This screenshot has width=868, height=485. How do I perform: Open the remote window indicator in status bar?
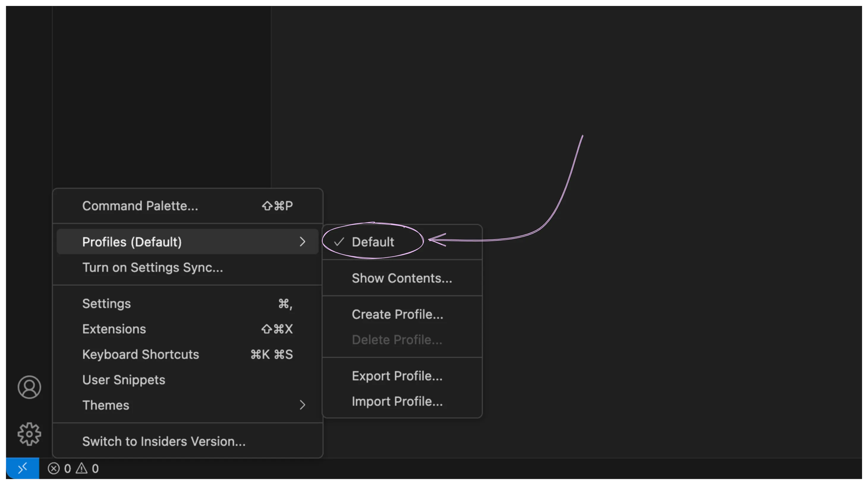click(22, 468)
